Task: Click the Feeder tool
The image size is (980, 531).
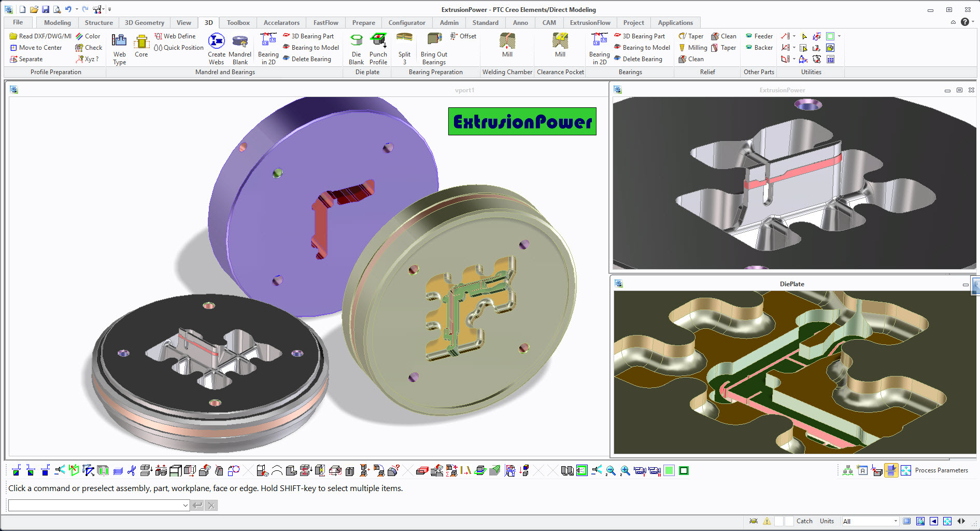Action: point(759,36)
